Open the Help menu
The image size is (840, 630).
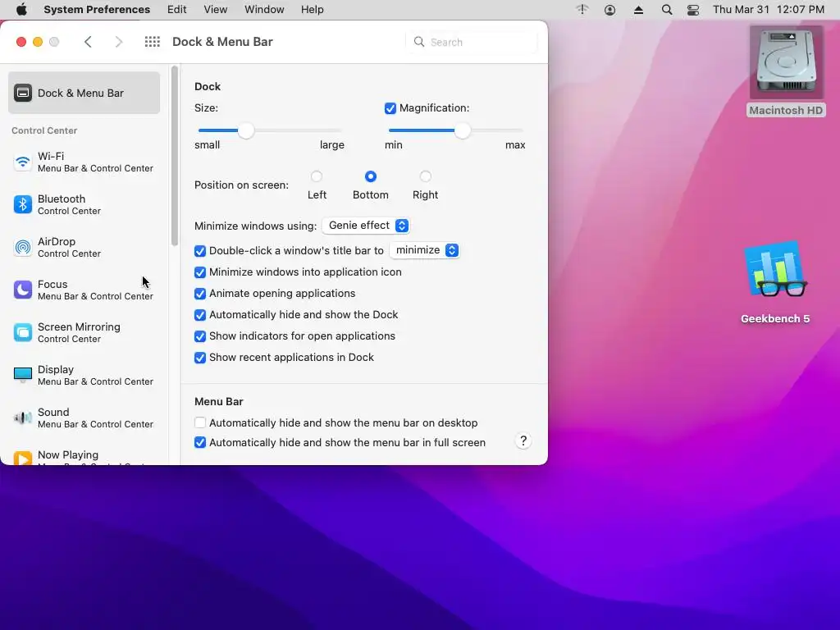point(312,10)
